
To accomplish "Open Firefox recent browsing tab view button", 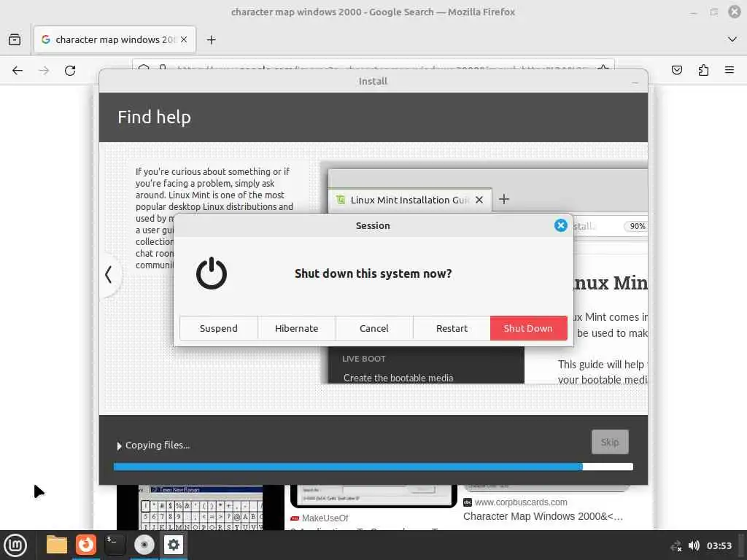I will pos(15,39).
